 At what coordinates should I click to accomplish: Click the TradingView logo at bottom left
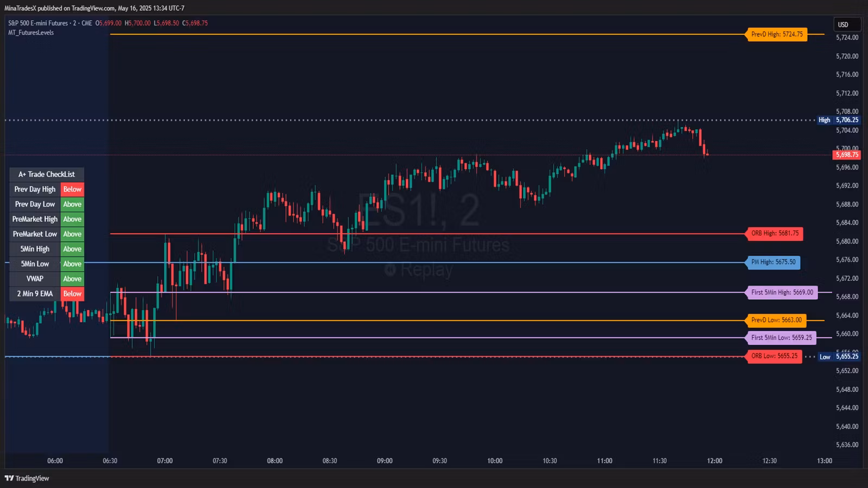click(x=27, y=478)
